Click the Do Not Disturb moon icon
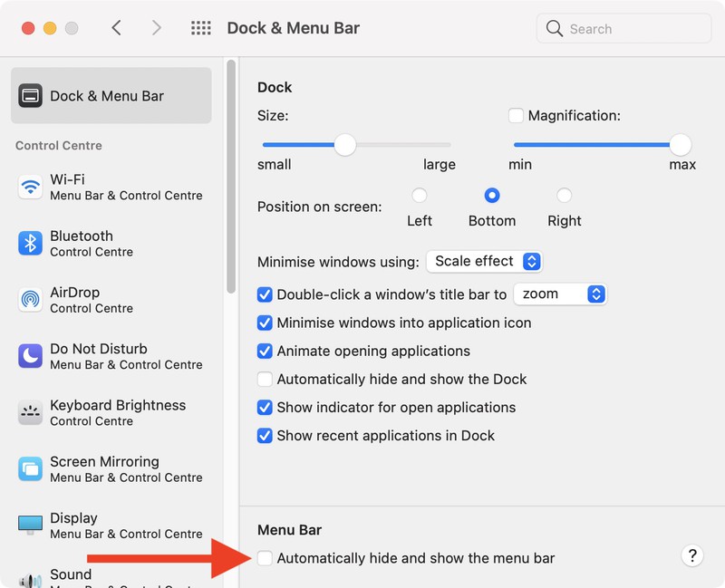Image resolution: width=725 pixels, height=588 pixels. [31, 356]
